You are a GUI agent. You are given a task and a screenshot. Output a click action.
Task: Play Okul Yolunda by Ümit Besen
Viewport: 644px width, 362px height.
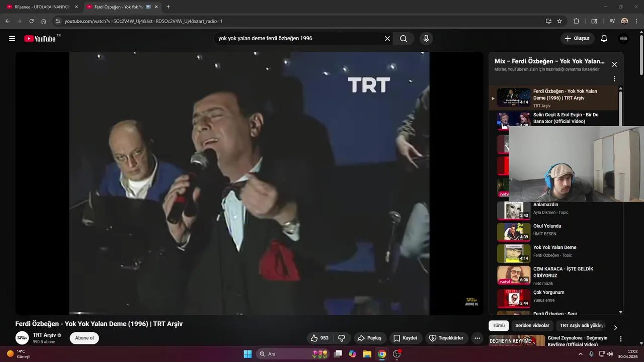point(553,232)
